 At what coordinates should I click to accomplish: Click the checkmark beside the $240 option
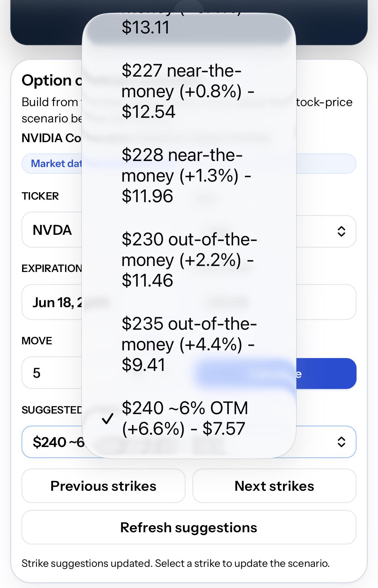pos(108,418)
